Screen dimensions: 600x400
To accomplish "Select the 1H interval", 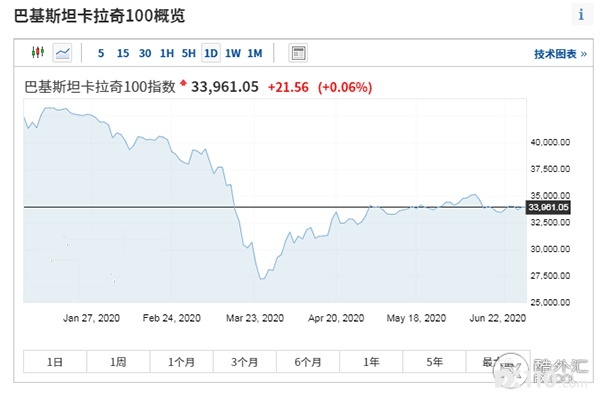I will [167, 53].
